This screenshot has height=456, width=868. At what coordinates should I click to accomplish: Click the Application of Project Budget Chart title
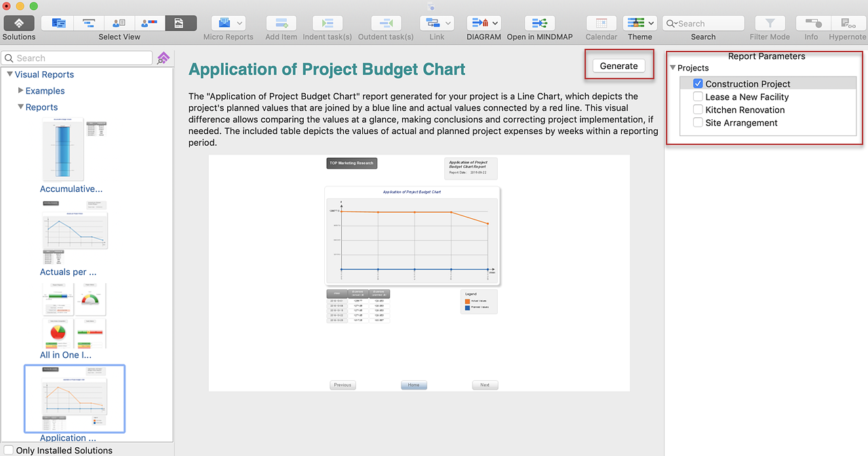click(327, 69)
